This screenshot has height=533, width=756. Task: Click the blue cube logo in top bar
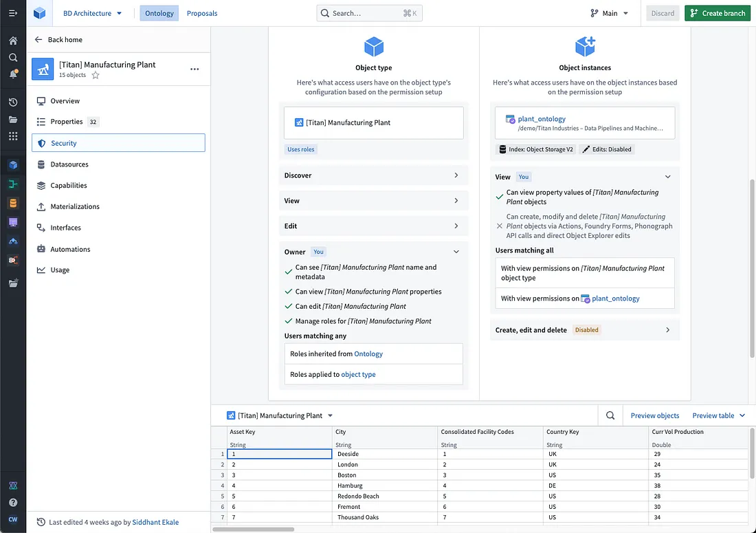click(x=40, y=13)
